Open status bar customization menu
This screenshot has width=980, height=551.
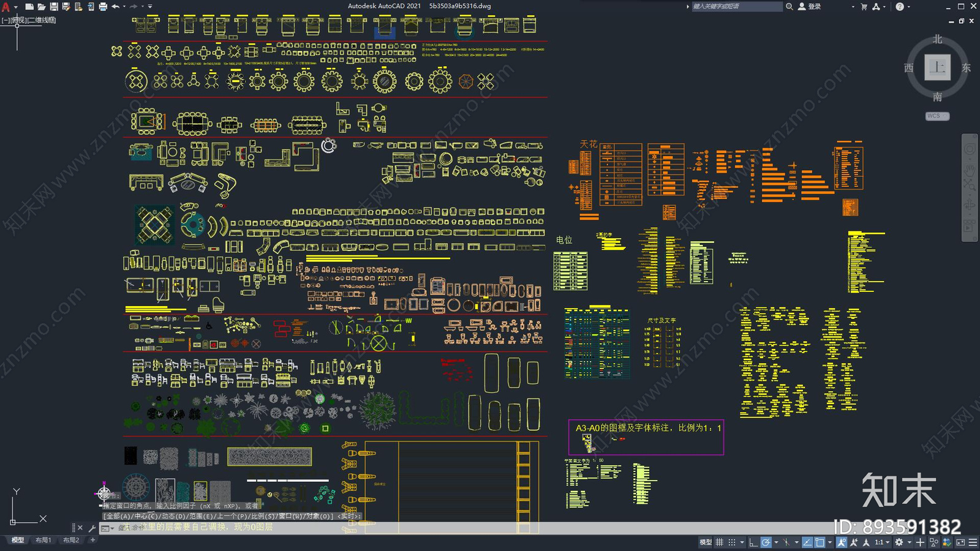(x=973, y=542)
